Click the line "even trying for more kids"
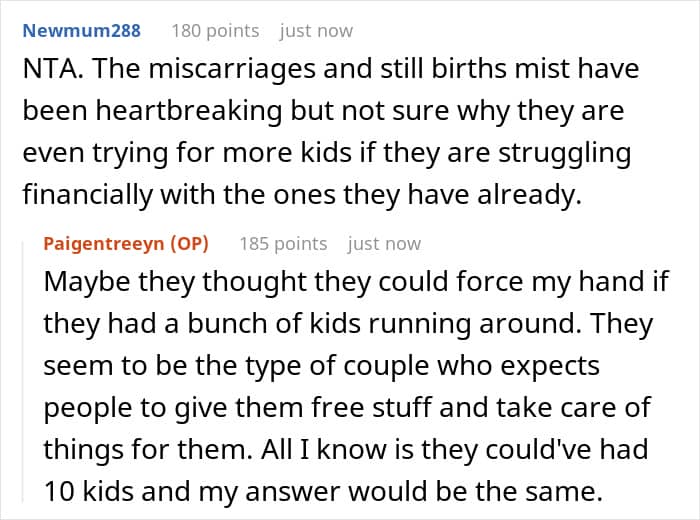The image size is (700, 520). 327,154
